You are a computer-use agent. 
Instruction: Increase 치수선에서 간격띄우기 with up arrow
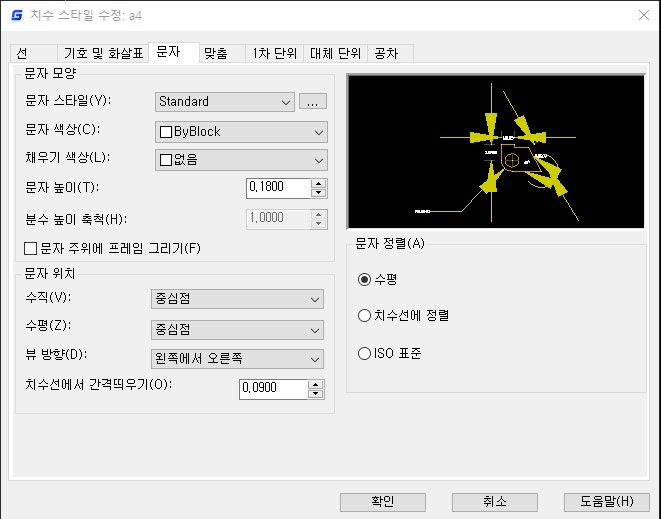[x=315, y=385]
